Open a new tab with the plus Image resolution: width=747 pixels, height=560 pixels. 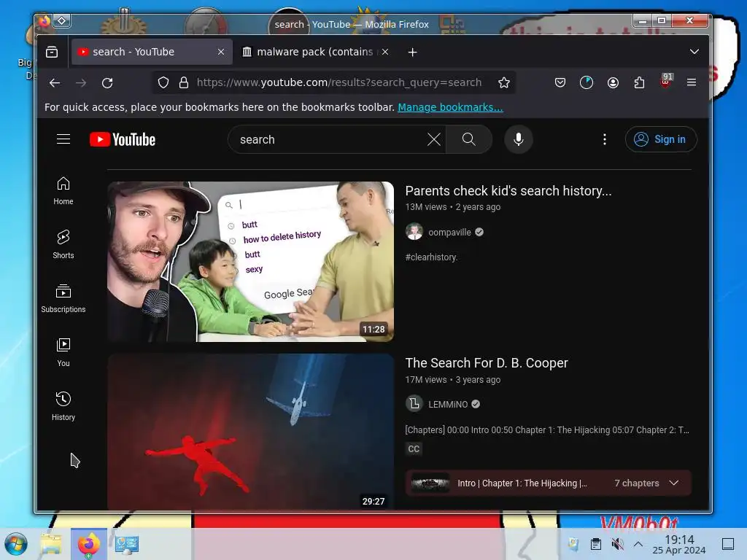coord(413,52)
